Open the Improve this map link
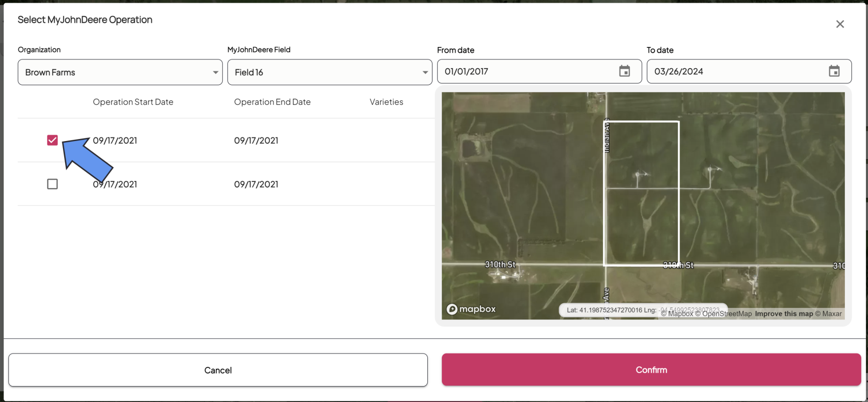868x402 pixels. (x=784, y=314)
